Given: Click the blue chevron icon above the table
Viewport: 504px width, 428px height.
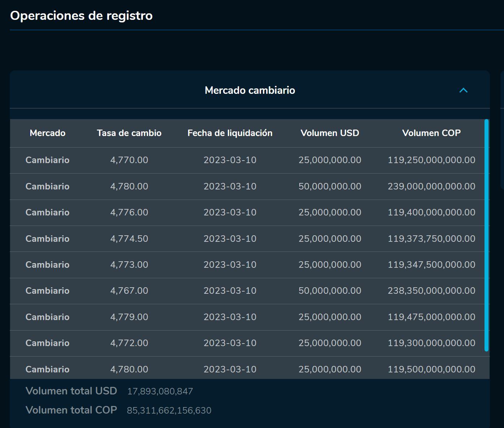Looking at the screenshot, I should [x=463, y=90].
